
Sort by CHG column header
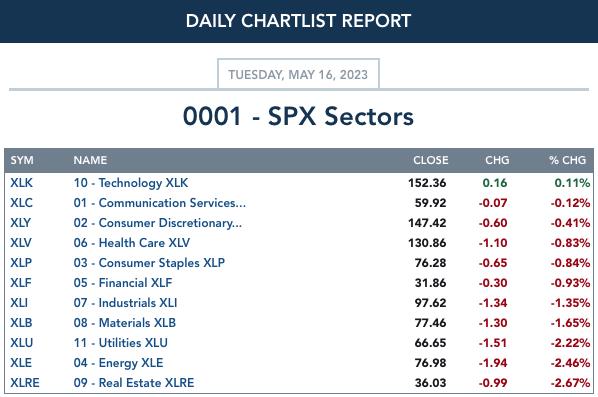[497, 160]
